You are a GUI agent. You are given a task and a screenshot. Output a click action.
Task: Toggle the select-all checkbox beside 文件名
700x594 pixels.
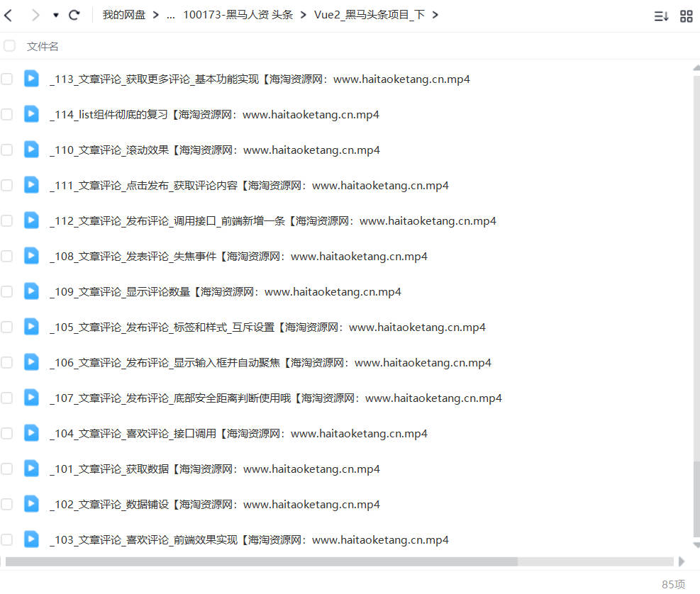(9, 45)
